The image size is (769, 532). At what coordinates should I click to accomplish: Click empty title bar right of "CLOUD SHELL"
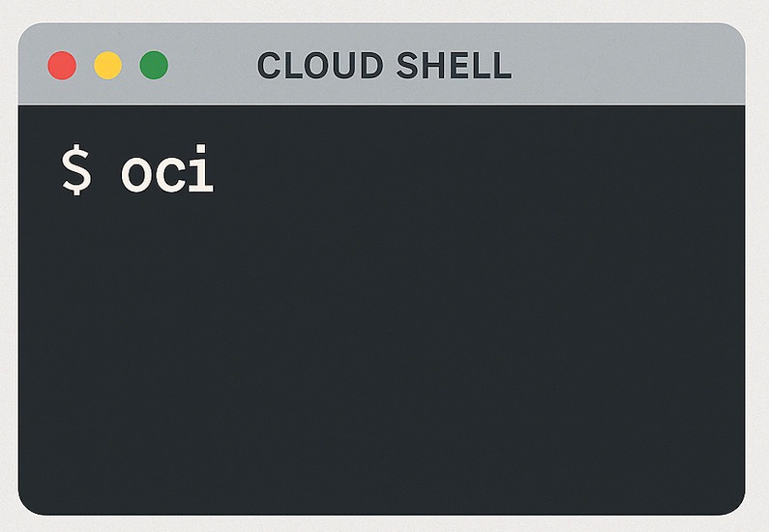[629, 66]
